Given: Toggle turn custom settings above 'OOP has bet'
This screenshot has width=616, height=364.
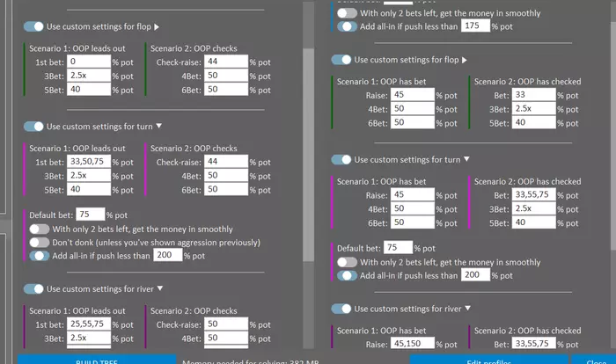Looking at the screenshot, I should tap(341, 159).
